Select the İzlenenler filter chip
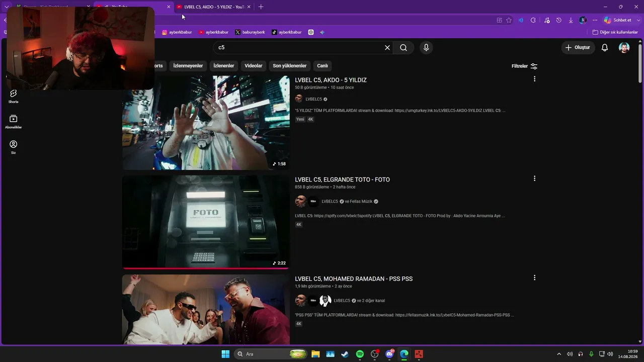 tap(224, 66)
